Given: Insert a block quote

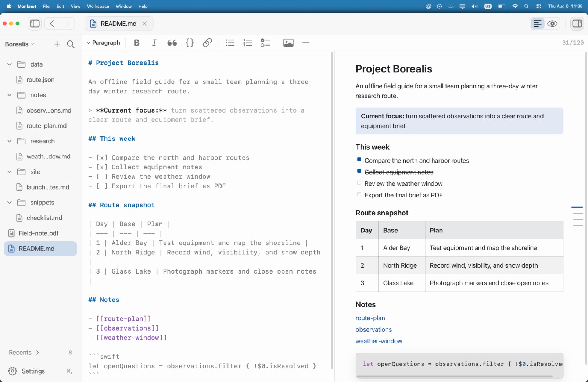Looking at the screenshot, I should click(172, 43).
